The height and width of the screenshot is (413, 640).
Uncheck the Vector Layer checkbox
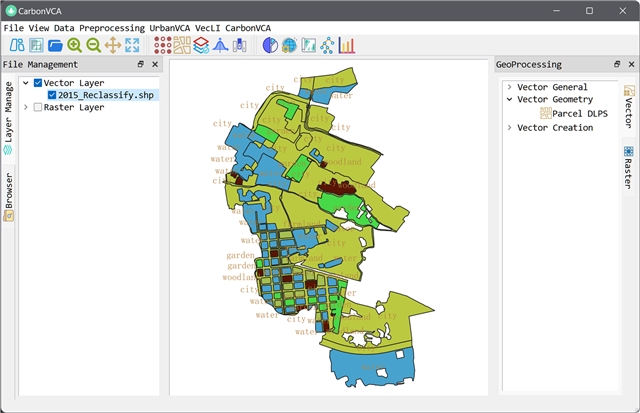(x=38, y=83)
